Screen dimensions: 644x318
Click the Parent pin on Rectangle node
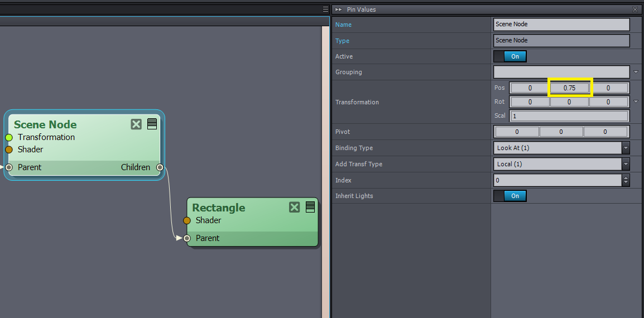point(187,238)
